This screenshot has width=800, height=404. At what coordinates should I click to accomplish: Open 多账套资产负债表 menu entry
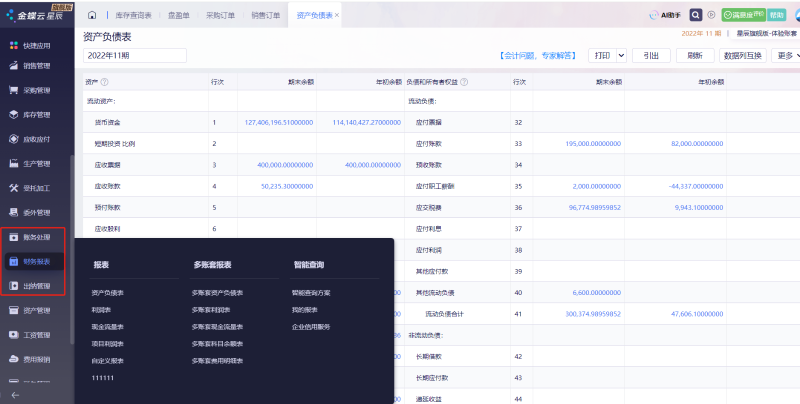[x=217, y=293]
